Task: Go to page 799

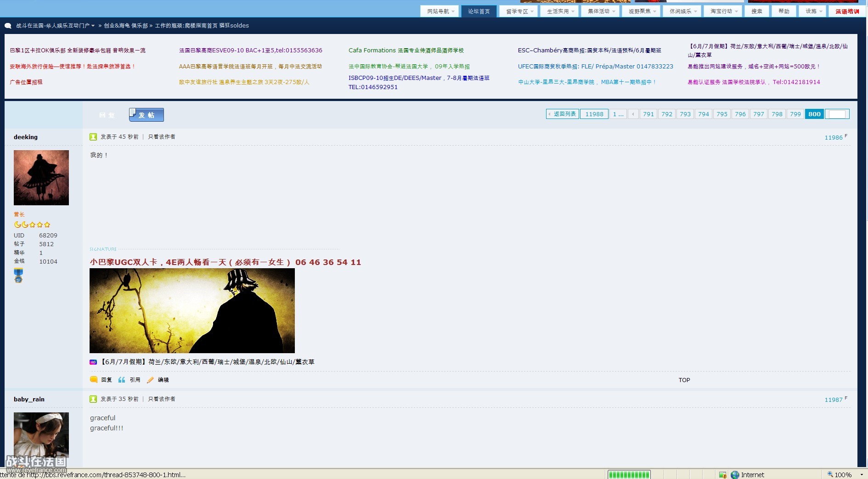Action: pos(795,114)
